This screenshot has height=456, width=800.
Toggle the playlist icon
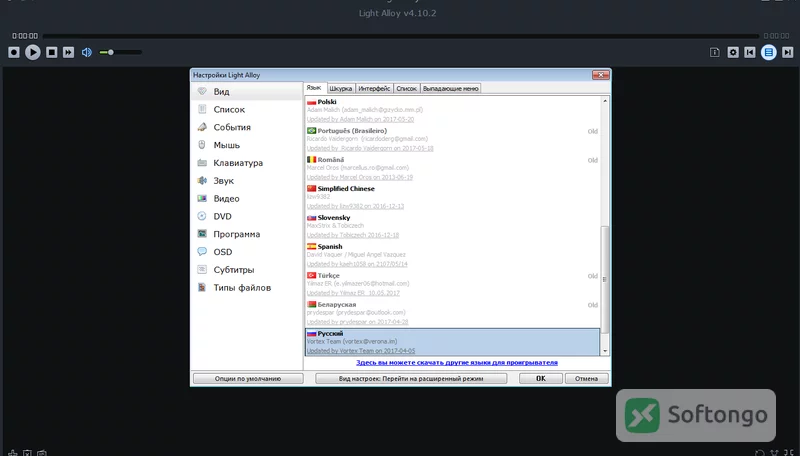click(769, 52)
